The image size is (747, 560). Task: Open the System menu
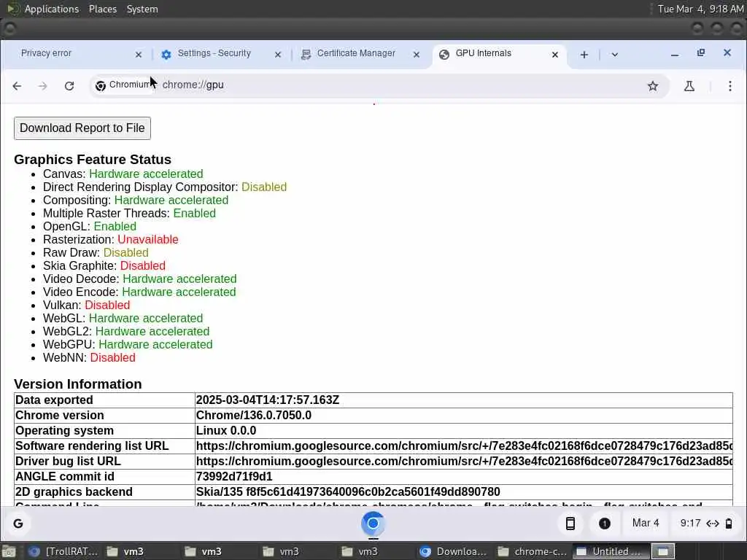click(142, 9)
